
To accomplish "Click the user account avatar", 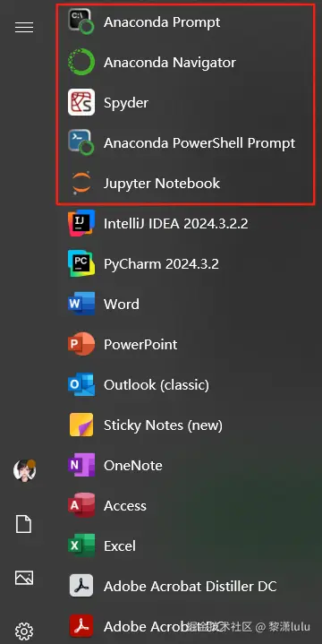I will coord(25,470).
